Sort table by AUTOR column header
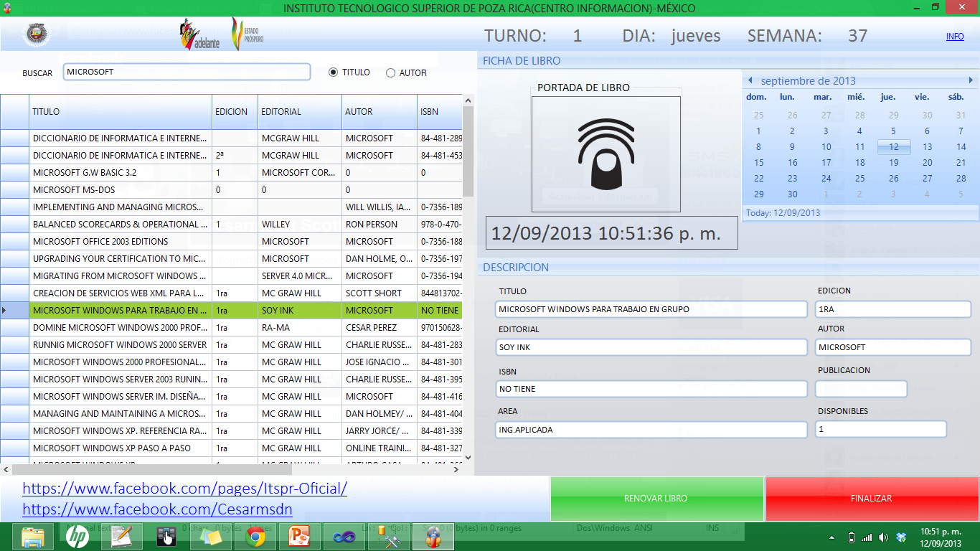This screenshot has height=551, width=980. [x=380, y=112]
